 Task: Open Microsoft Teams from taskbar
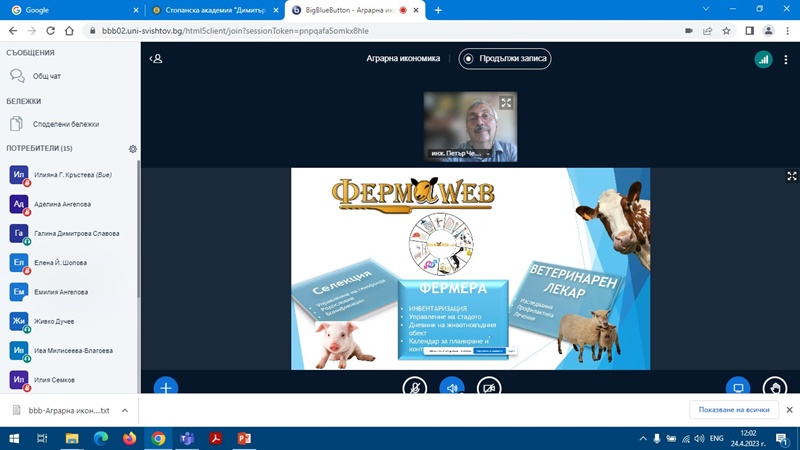(x=187, y=438)
